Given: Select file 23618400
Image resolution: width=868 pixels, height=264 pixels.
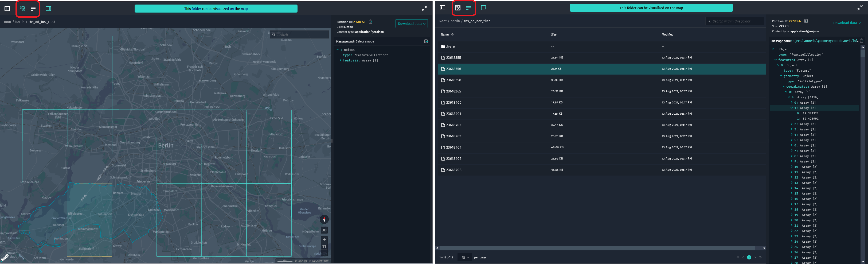Looking at the screenshot, I should click(x=602, y=103).
